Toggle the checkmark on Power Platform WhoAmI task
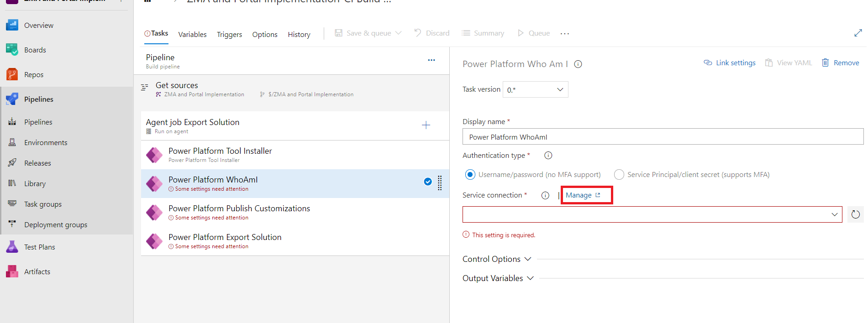Viewport: 868px width, 323px height. pos(427,182)
